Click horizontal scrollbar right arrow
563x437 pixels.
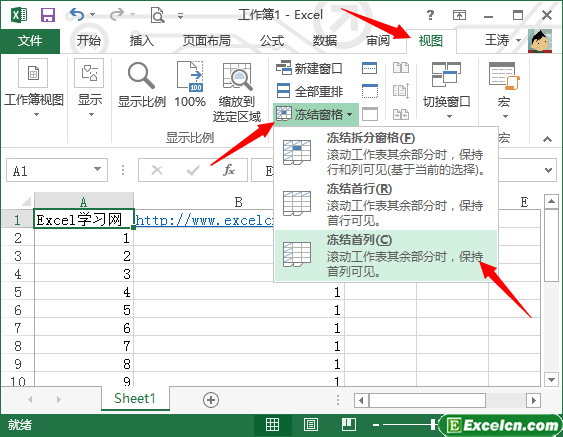534,400
